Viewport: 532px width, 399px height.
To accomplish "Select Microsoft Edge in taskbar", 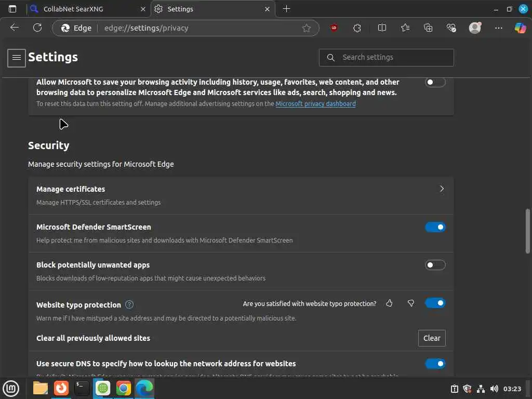I will point(144,388).
